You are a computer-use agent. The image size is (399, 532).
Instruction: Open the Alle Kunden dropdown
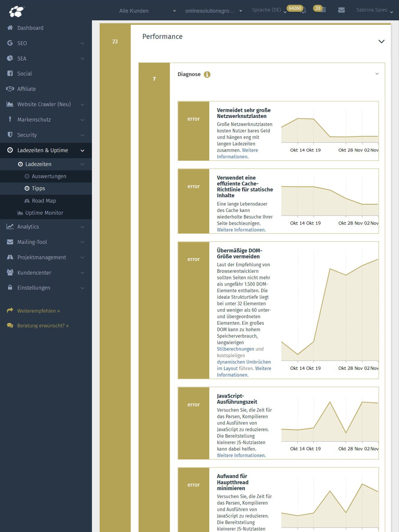[x=147, y=11]
